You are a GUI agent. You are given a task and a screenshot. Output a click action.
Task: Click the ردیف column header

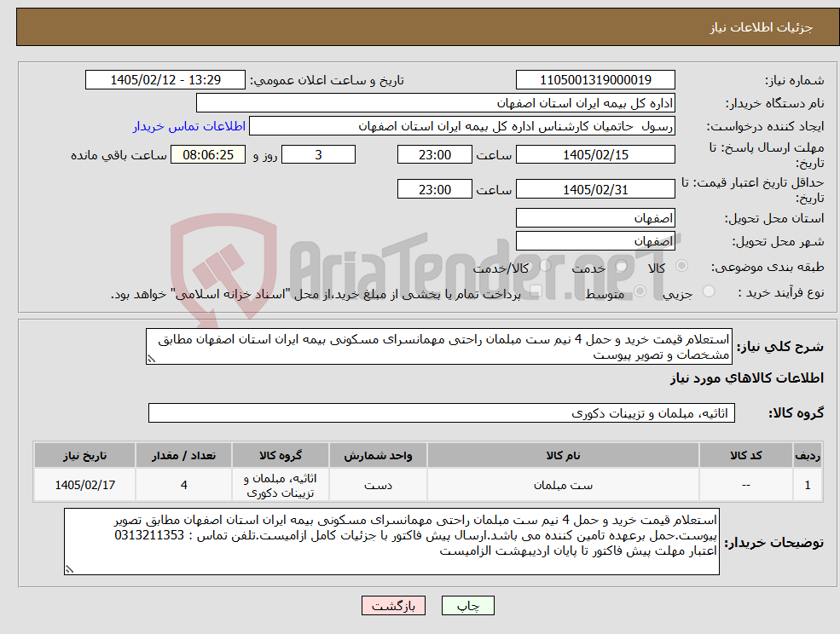(x=808, y=456)
